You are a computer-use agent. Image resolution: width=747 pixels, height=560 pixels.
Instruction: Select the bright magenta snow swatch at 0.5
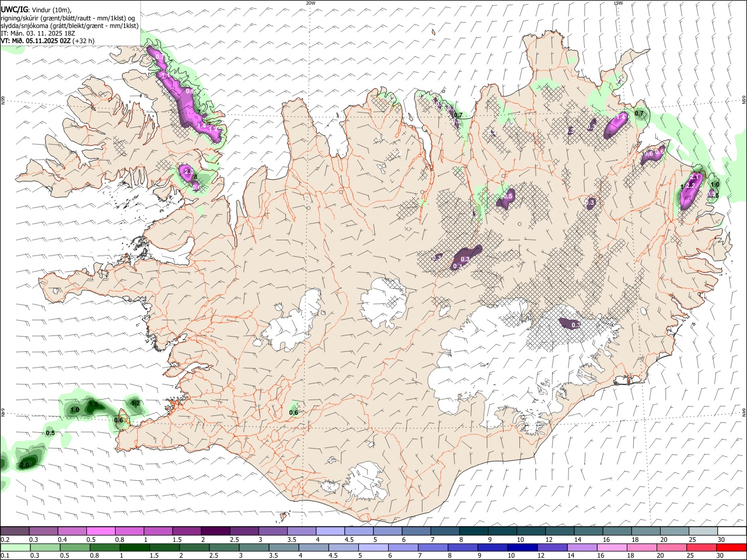[100, 531]
